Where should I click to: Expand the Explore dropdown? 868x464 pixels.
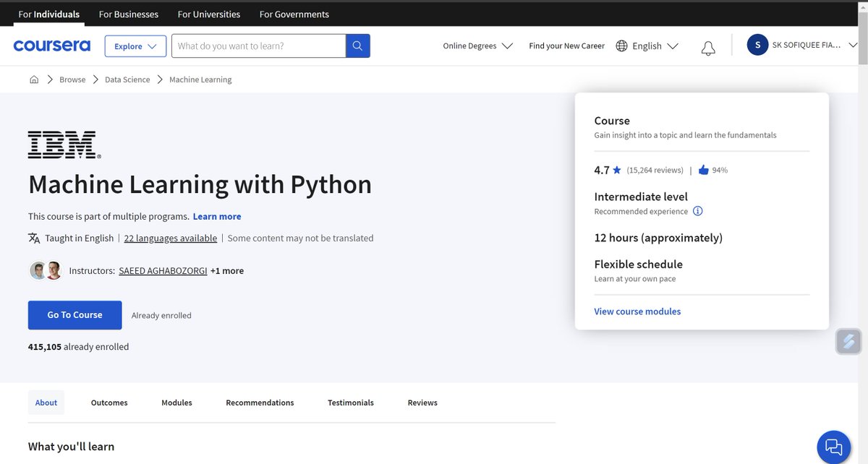(x=135, y=46)
